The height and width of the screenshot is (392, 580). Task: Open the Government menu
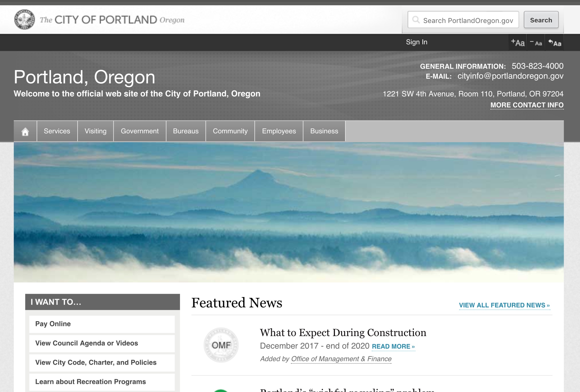140,131
